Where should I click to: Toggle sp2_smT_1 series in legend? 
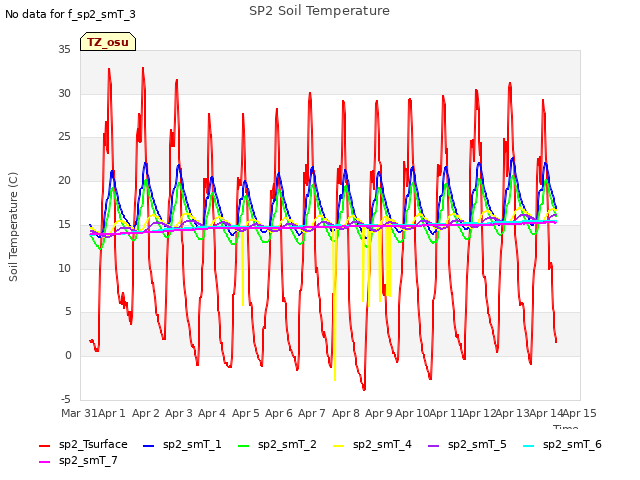point(182,444)
